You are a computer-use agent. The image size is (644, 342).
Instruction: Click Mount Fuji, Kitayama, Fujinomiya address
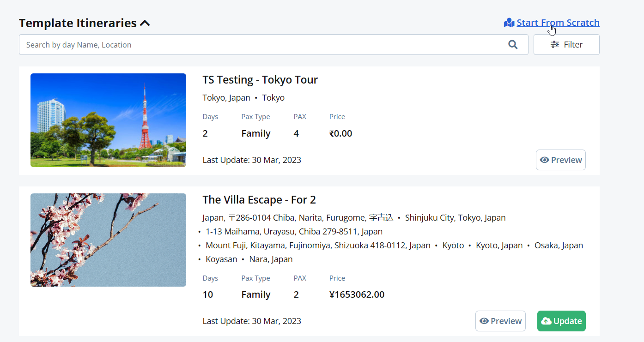(x=318, y=246)
